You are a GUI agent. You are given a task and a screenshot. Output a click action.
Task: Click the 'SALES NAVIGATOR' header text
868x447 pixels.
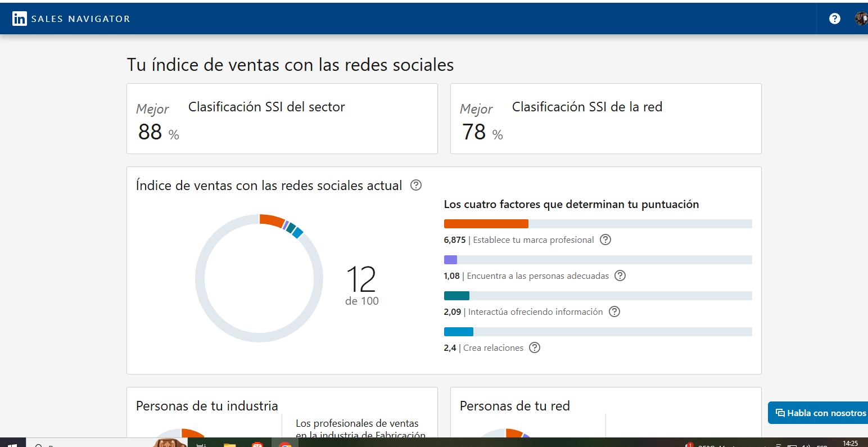click(80, 19)
